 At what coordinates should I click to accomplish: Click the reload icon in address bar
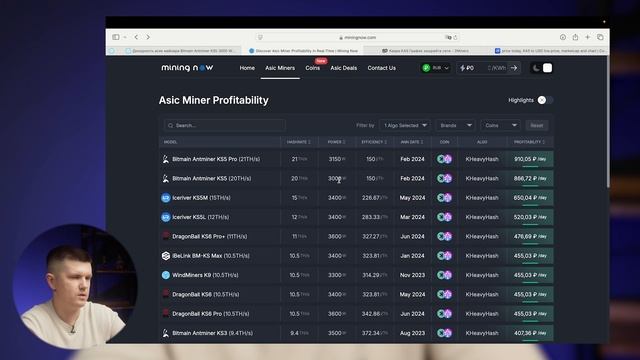(x=456, y=38)
